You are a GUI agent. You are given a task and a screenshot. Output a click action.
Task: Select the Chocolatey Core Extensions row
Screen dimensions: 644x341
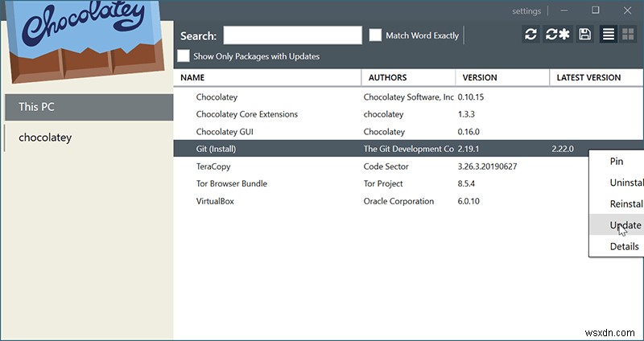click(x=409, y=114)
